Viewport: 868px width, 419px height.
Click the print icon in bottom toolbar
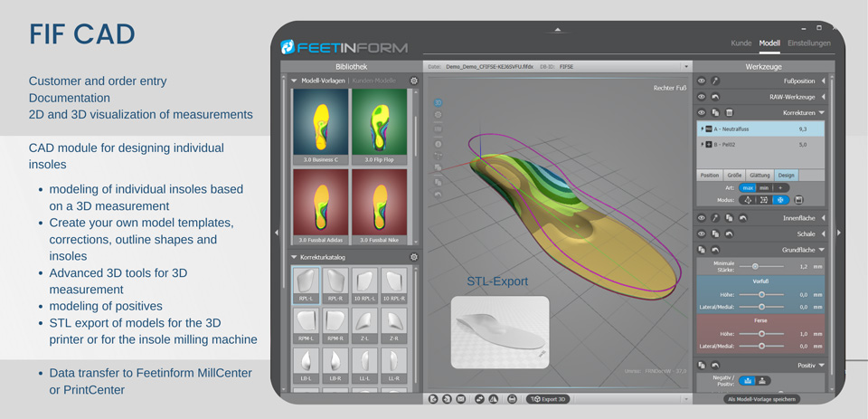coord(512,398)
